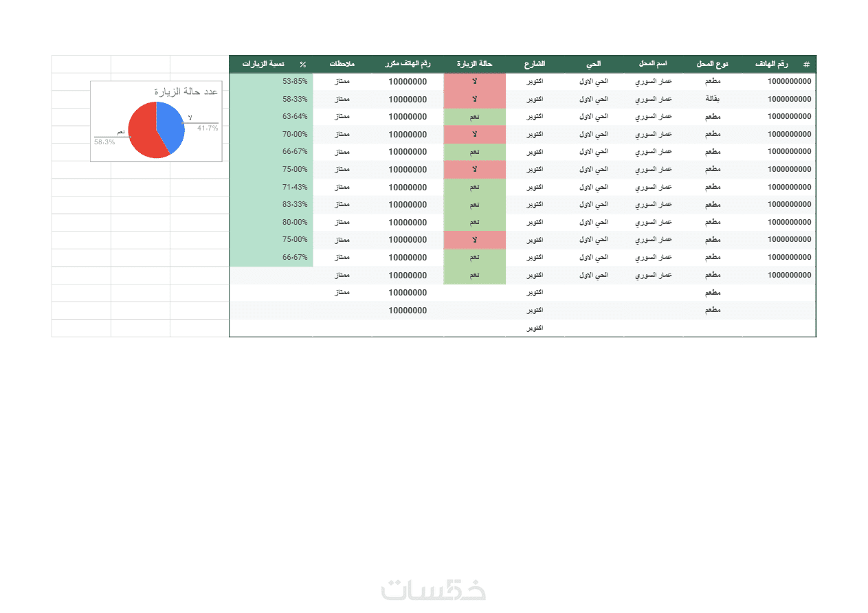Select the 83.33% percentage cell

click(x=295, y=205)
